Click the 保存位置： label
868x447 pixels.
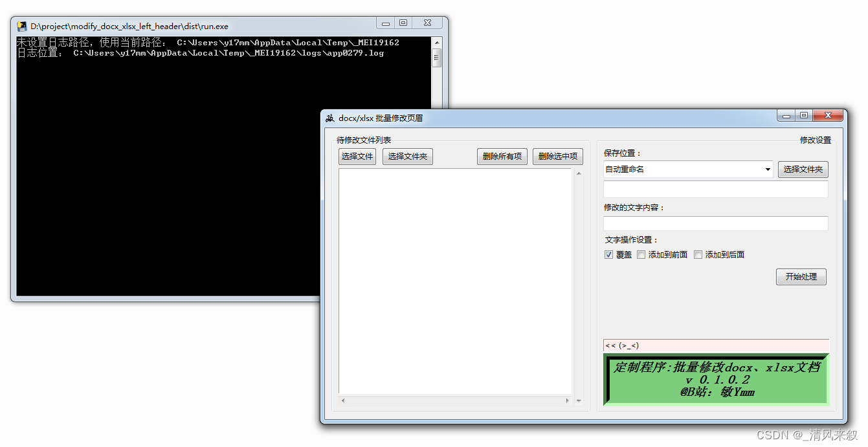point(623,153)
